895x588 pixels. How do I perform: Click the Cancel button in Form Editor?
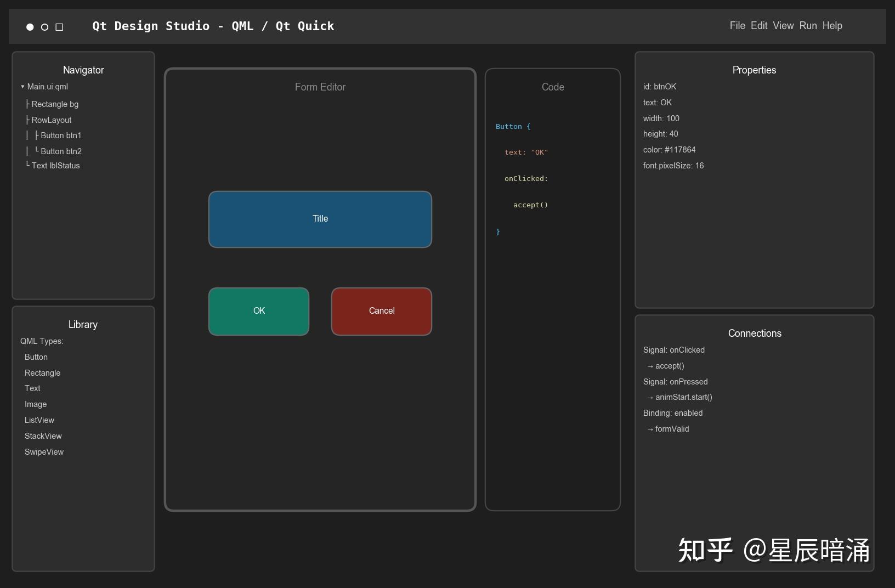pyautogui.click(x=382, y=311)
